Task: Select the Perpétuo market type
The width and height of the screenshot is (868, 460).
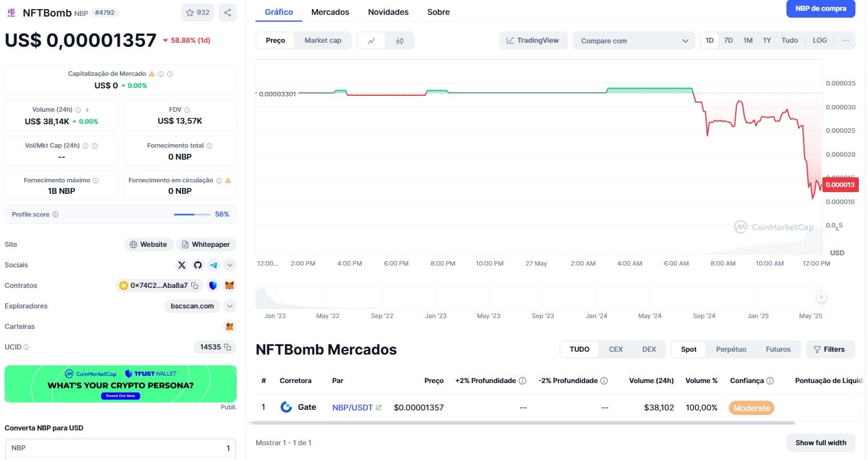Action: coord(731,349)
